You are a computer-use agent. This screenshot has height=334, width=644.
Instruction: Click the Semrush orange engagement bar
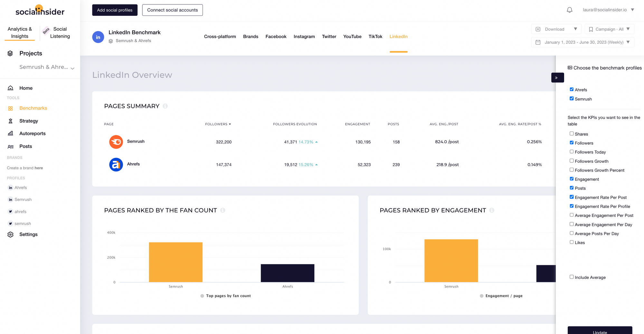tap(451, 260)
